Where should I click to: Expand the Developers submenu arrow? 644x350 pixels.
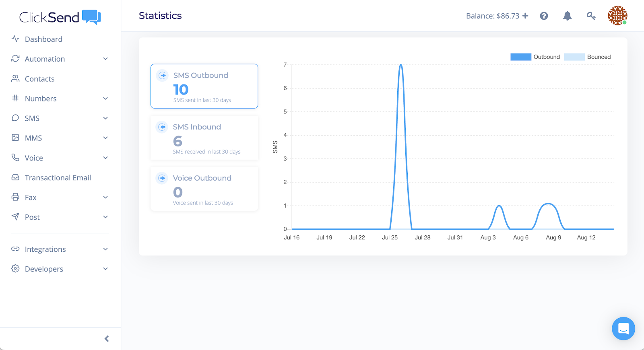[x=105, y=269]
